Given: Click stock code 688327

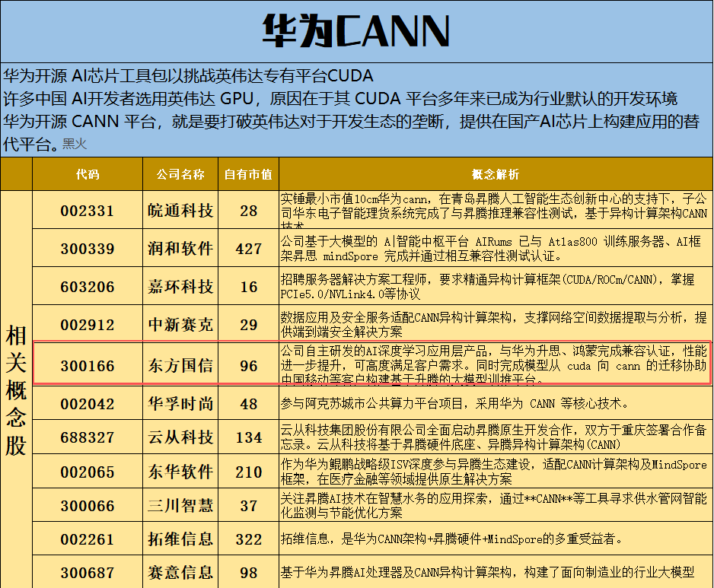Looking at the screenshot, I should 88,437.
